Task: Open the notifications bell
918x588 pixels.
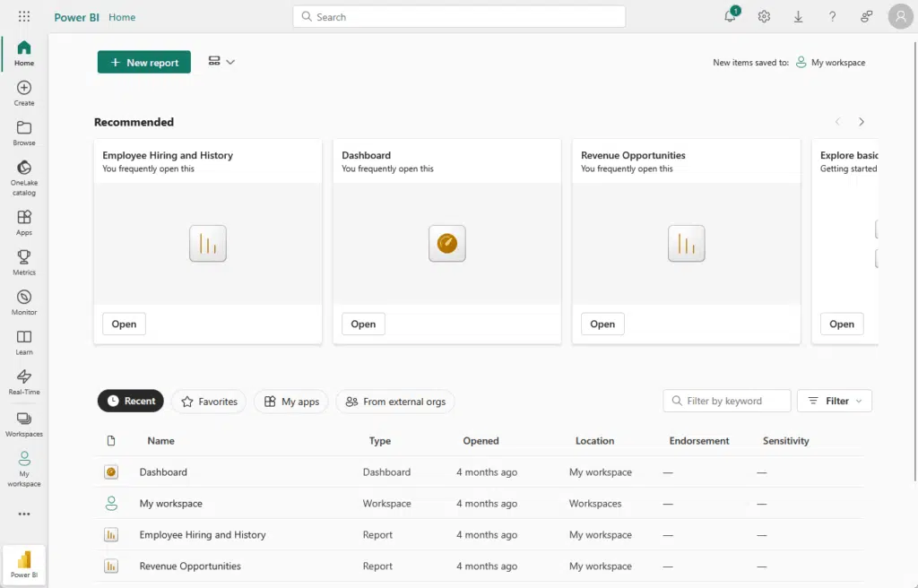Action: (x=730, y=16)
